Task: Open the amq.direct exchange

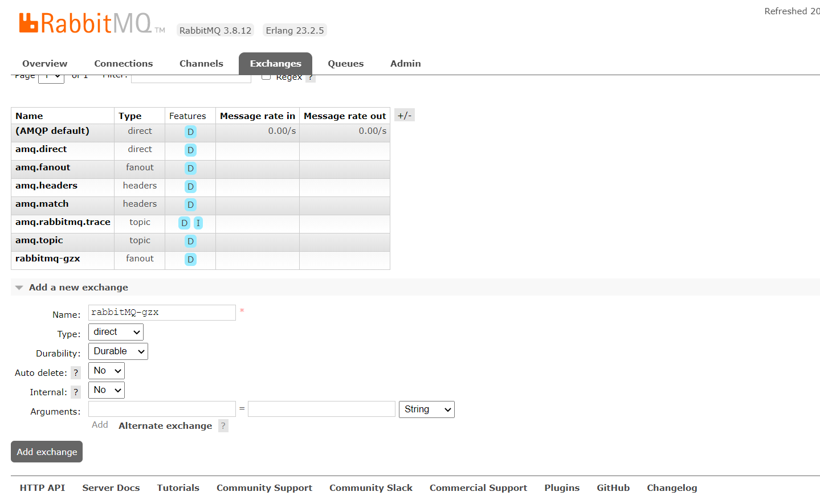Action: point(41,149)
